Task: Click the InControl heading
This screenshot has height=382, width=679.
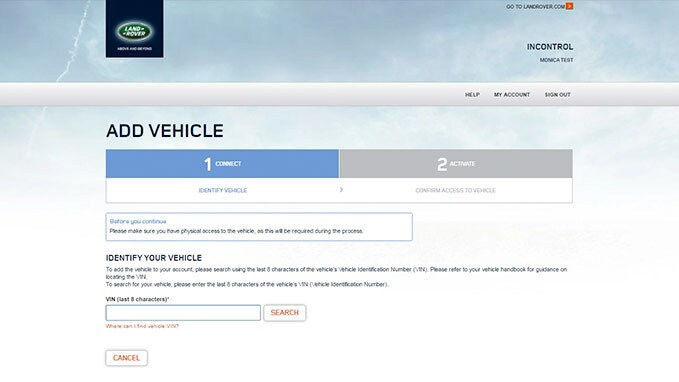Action: coord(550,47)
